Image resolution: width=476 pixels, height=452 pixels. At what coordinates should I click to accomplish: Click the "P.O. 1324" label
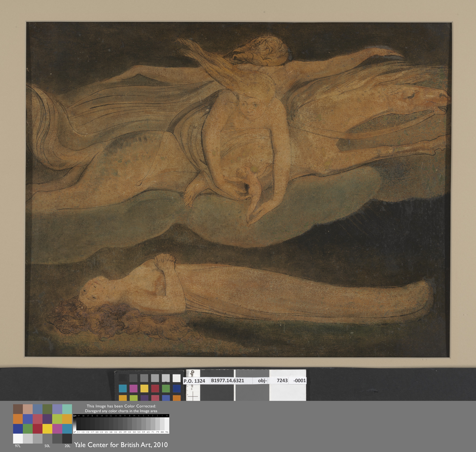point(194,381)
